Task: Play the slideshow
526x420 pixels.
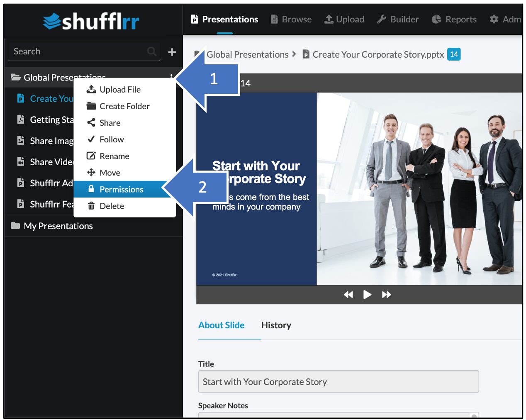Action: click(x=367, y=295)
